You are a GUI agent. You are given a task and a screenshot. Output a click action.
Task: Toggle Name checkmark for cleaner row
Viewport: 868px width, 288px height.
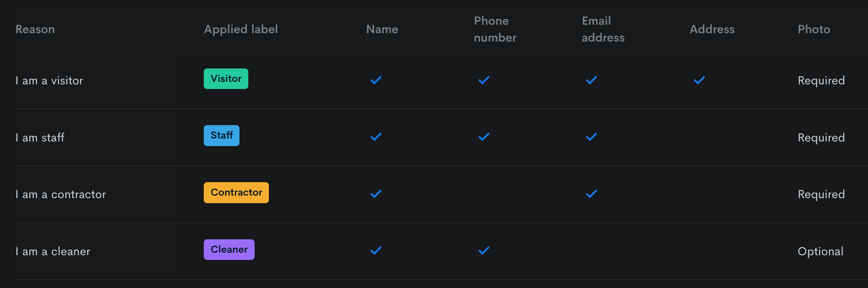[x=376, y=251]
